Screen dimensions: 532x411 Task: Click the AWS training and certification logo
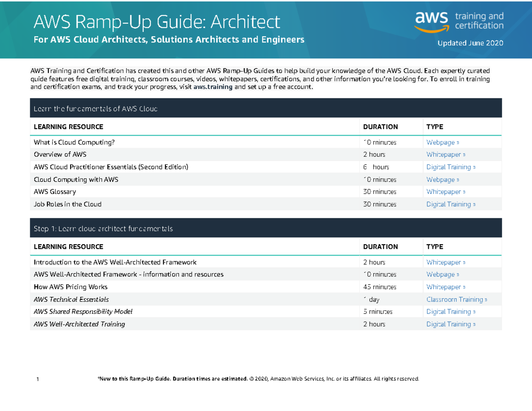(x=459, y=21)
